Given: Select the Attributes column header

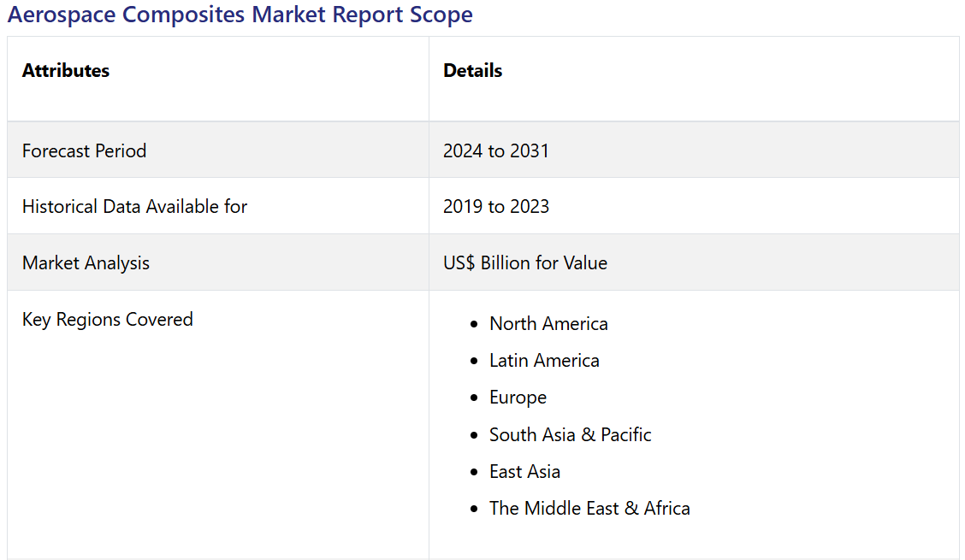Looking at the screenshot, I should (x=66, y=71).
